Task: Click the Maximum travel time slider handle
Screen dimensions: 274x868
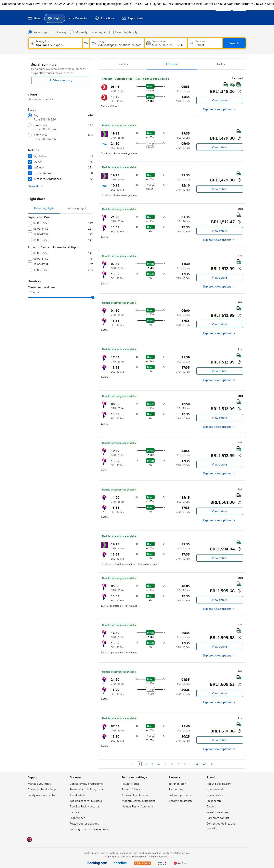Action: [x=93, y=297]
